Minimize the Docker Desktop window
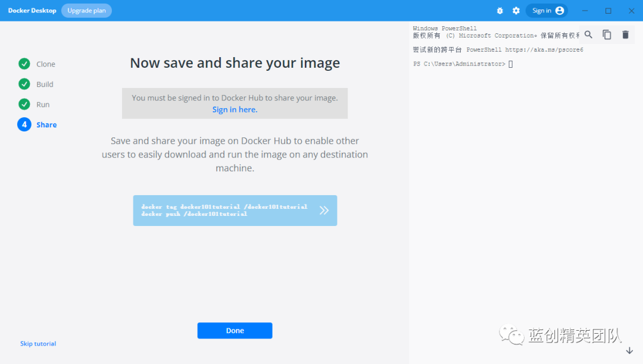 tap(585, 11)
